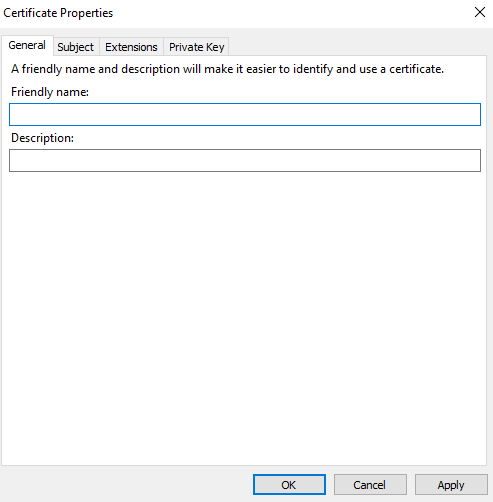Viewport: 493px width, 502px height.
Task: Show private key options tab
Action: [196, 47]
